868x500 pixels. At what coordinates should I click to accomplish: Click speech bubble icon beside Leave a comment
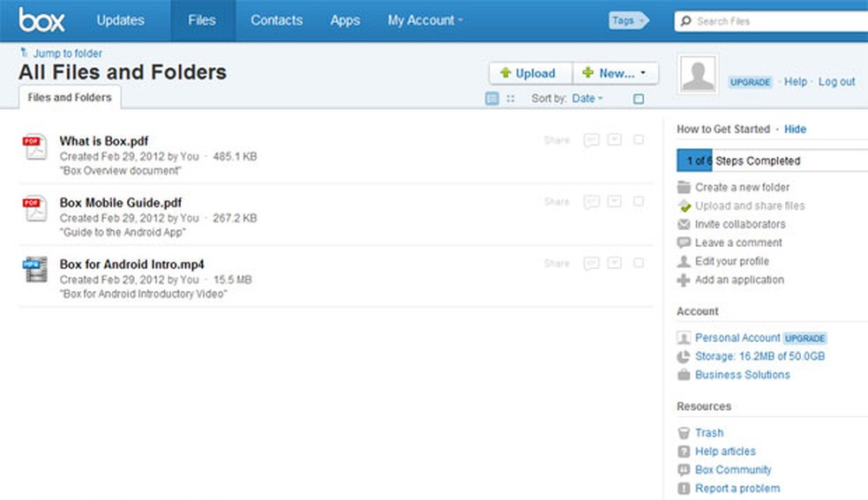684,243
